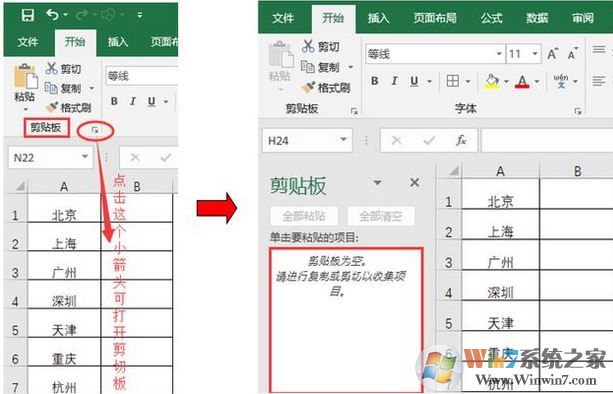Open 插入 tab in left window
The height and width of the screenshot is (394, 613).
click(x=118, y=41)
